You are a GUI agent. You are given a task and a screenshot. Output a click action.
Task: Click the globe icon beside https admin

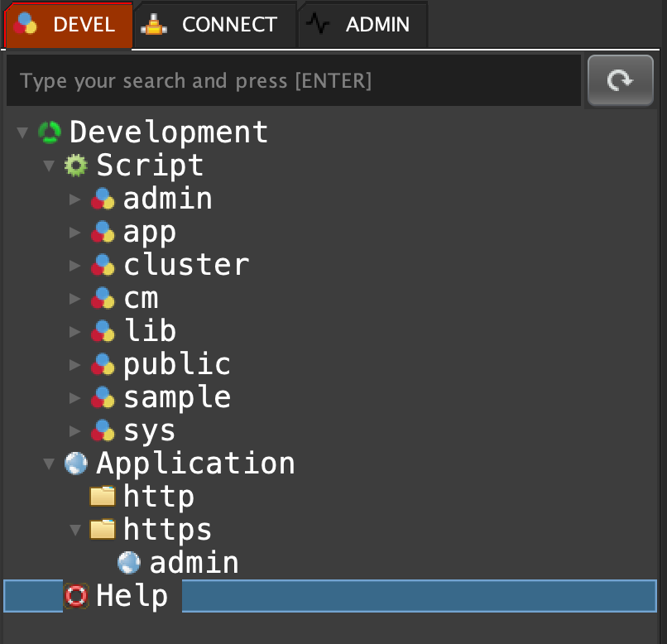point(129,563)
